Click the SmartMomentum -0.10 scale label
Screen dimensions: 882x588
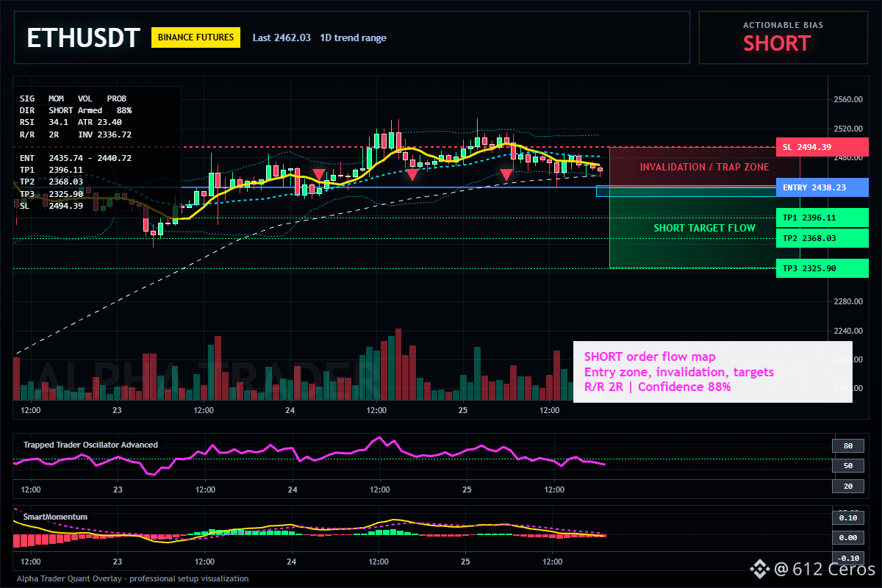pos(847,558)
